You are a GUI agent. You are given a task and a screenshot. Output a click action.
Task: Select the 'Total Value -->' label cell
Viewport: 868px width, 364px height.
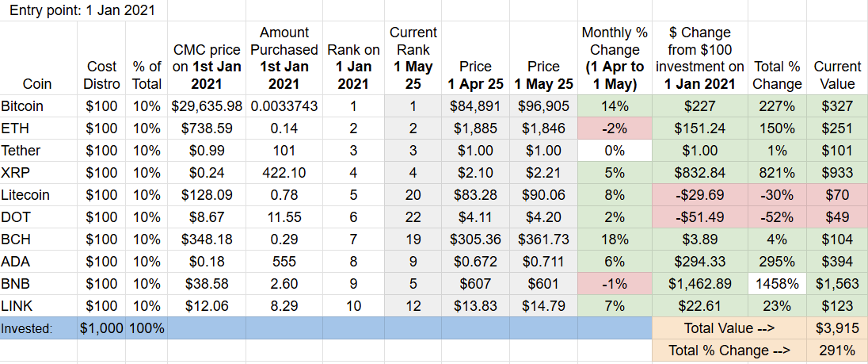(729, 328)
